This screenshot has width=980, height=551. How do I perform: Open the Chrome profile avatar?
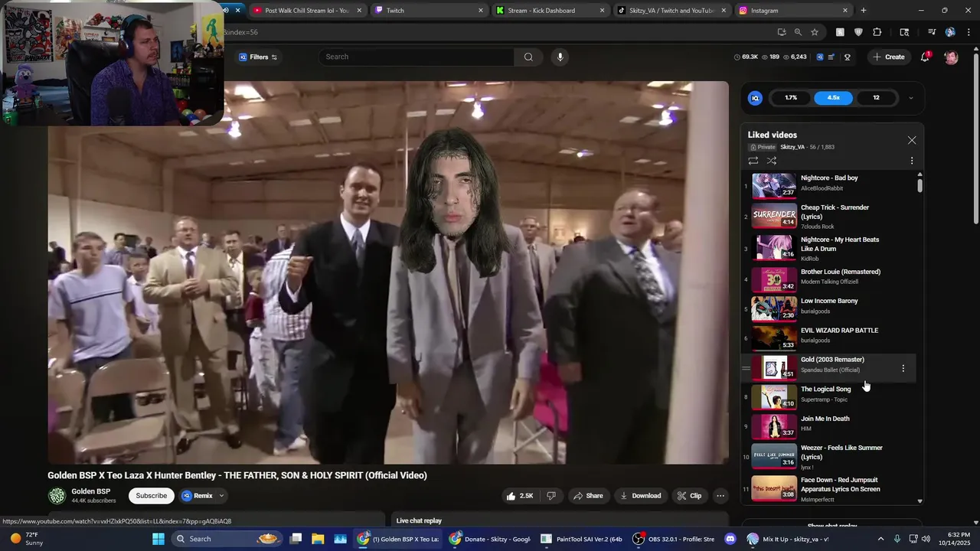[950, 32]
